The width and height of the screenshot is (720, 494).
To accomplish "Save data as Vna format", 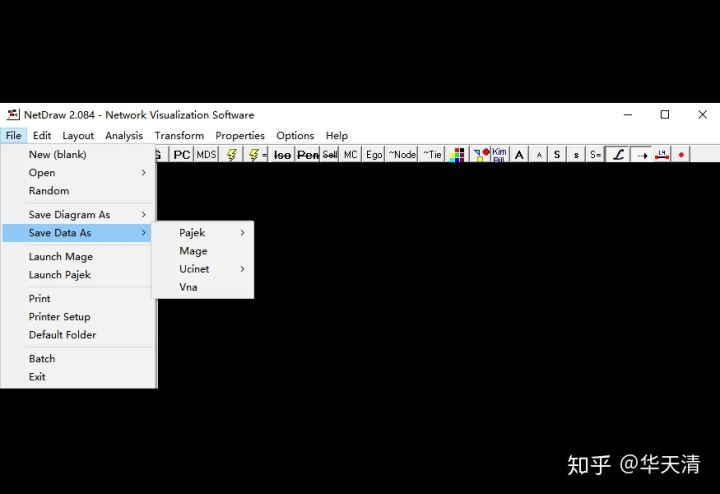I will click(x=203, y=287).
